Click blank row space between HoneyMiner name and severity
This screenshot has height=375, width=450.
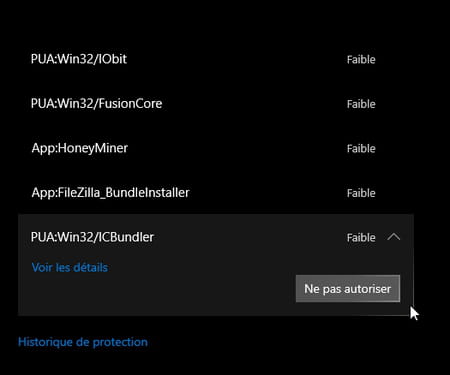pyautogui.click(x=237, y=148)
